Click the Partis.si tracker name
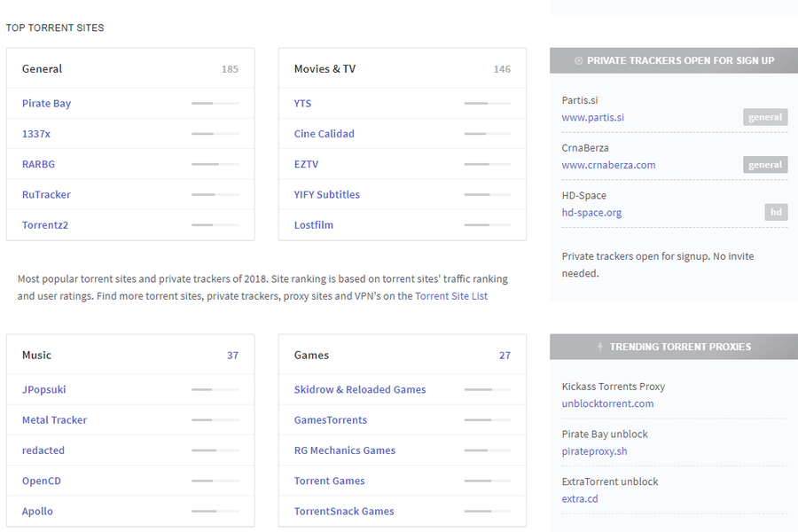 [580, 100]
